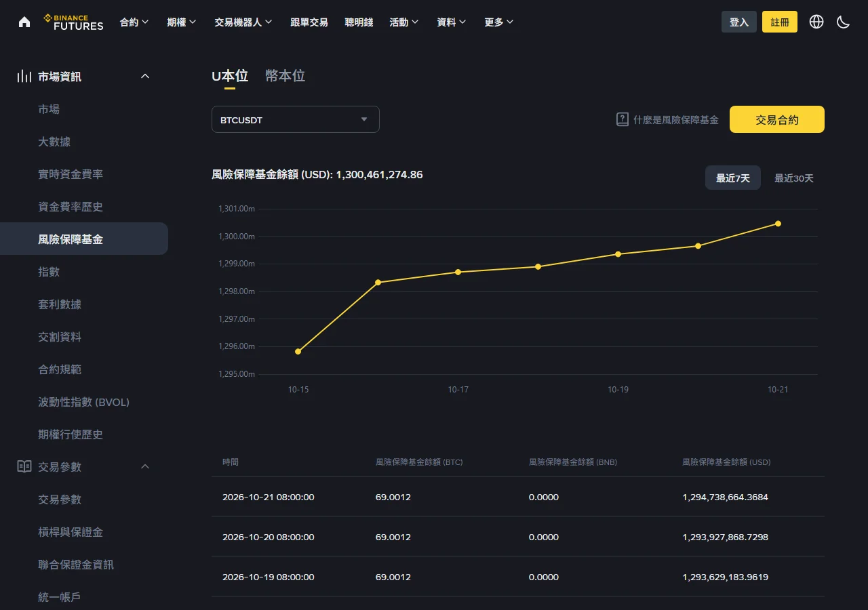Open the Binance Futures logo
Image resolution: width=868 pixels, height=610 pixels.
pos(73,22)
